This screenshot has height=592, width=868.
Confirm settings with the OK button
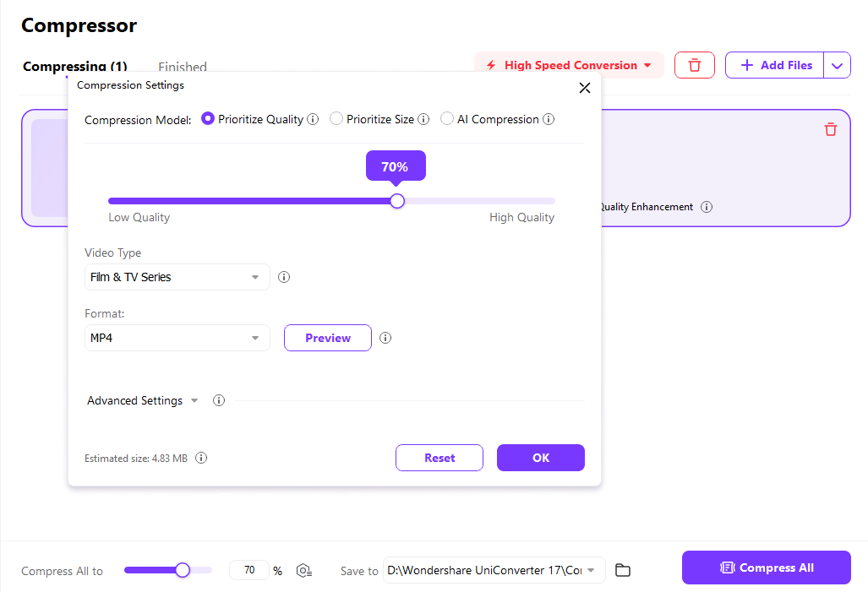click(541, 458)
